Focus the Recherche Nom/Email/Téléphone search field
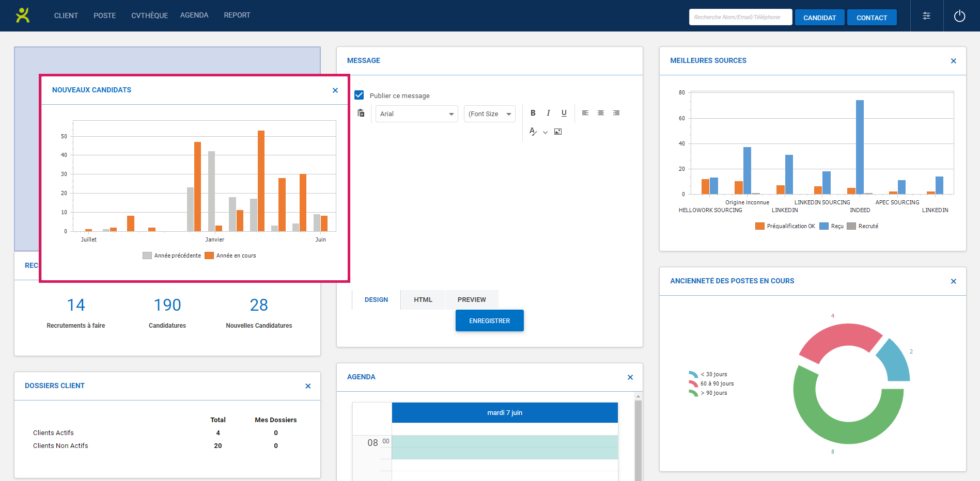The image size is (980, 481). 740,17
